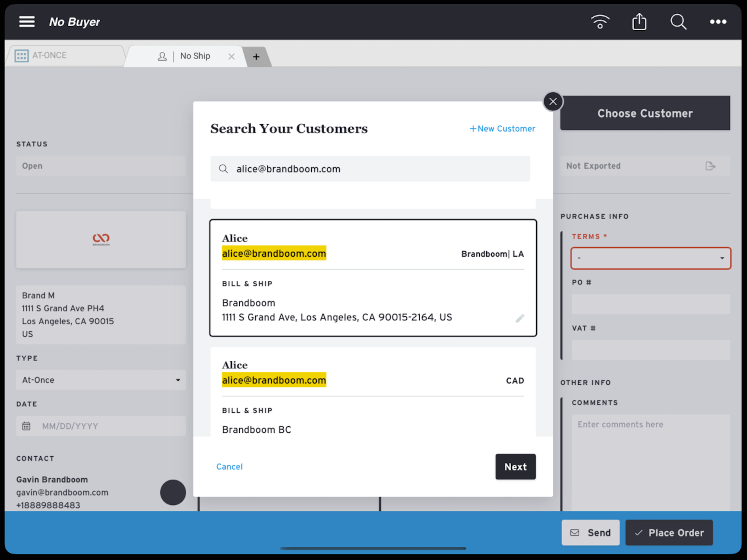The width and height of the screenshot is (747, 560).
Task: Open the At-Once type dropdown
Action: click(101, 380)
